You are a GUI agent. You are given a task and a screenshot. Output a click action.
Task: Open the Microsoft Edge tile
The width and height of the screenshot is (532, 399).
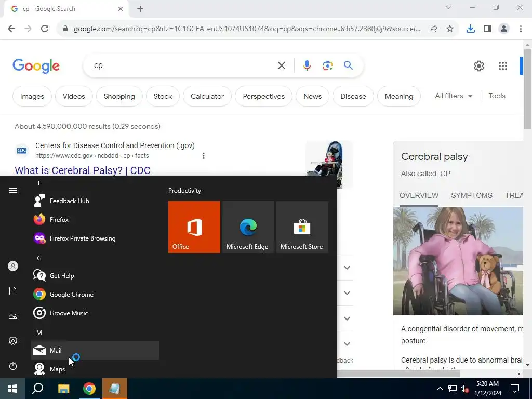coord(248,227)
